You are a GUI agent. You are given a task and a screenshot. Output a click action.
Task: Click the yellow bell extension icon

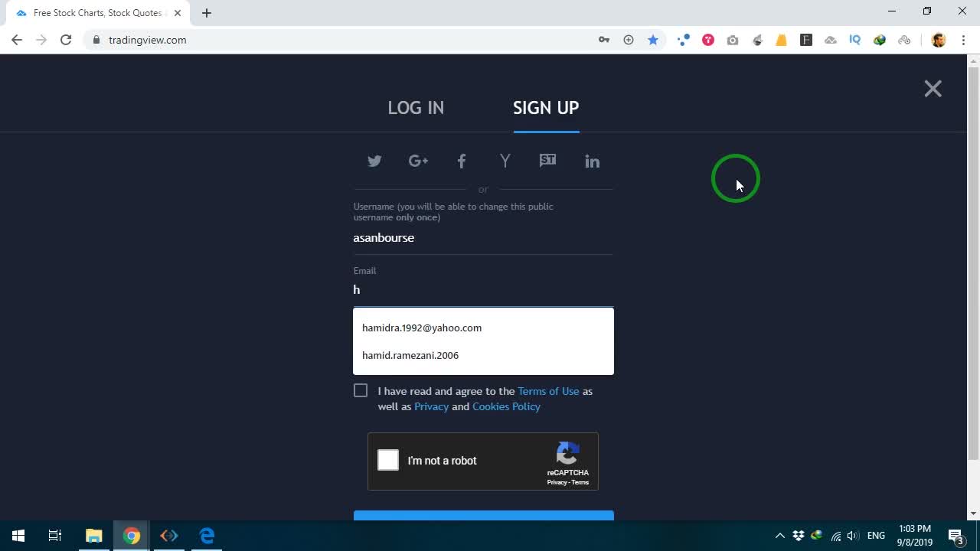pyautogui.click(x=782, y=40)
